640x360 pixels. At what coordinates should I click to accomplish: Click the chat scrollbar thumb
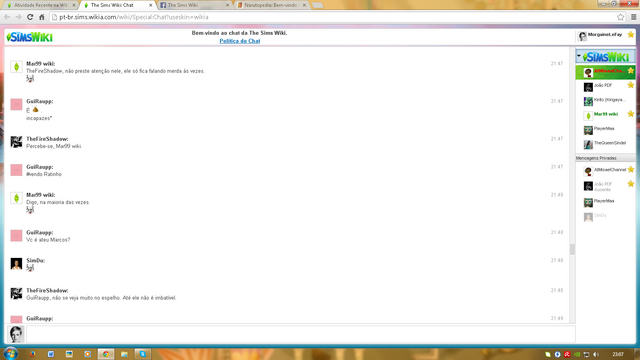tap(572, 249)
